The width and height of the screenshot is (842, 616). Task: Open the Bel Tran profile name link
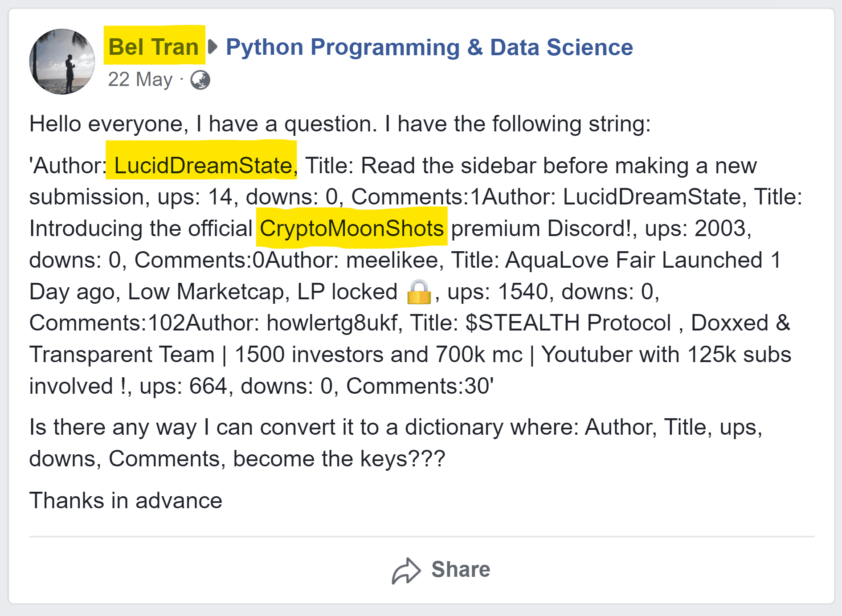(153, 47)
